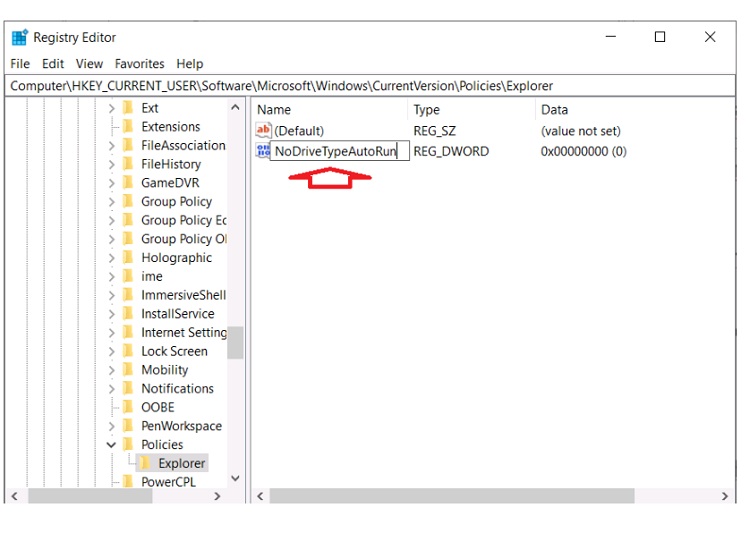750x533 pixels.
Task: Select the Holographic folder icon
Action: pos(128,257)
